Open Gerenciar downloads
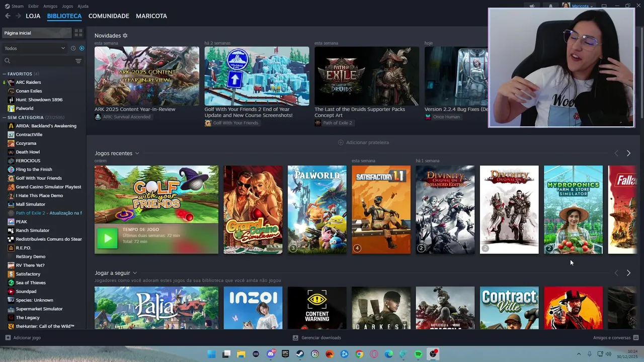The width and height of the screenshot is (644, 362). click(317, 338)
